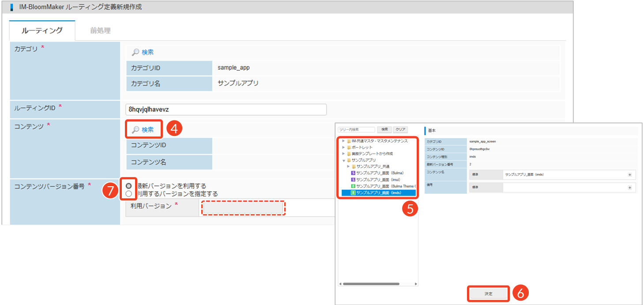
Task: Click the green icon for the Bulma Theme item
Action: [353, 186]
